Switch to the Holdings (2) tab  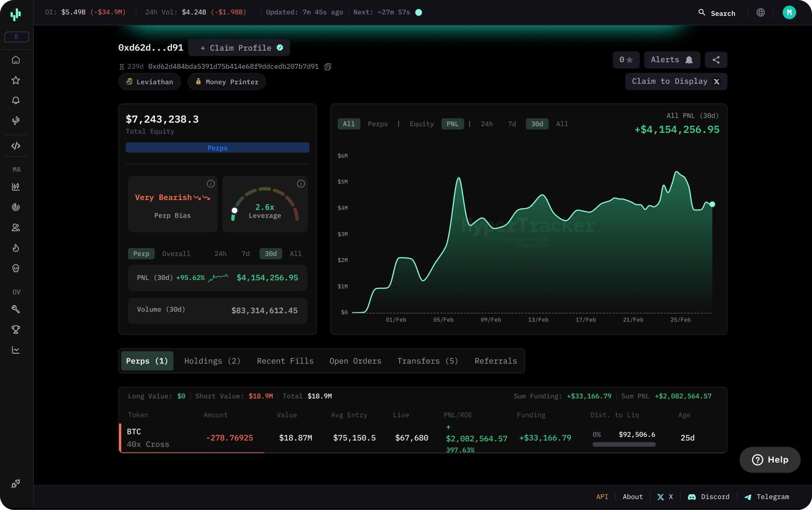point(212,361)
